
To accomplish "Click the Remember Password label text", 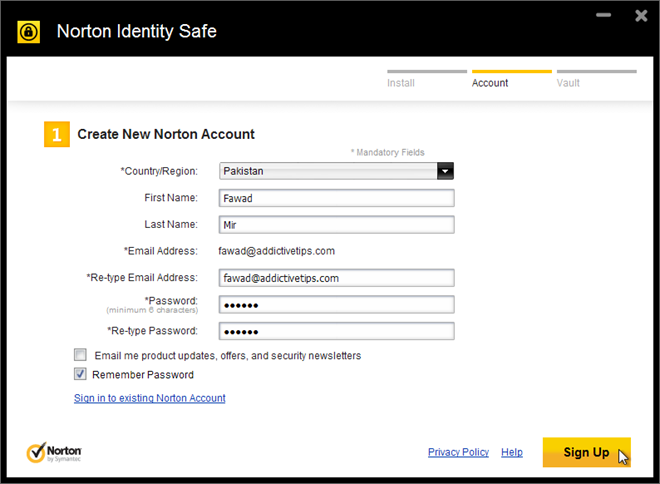I will tap(143, 375).
